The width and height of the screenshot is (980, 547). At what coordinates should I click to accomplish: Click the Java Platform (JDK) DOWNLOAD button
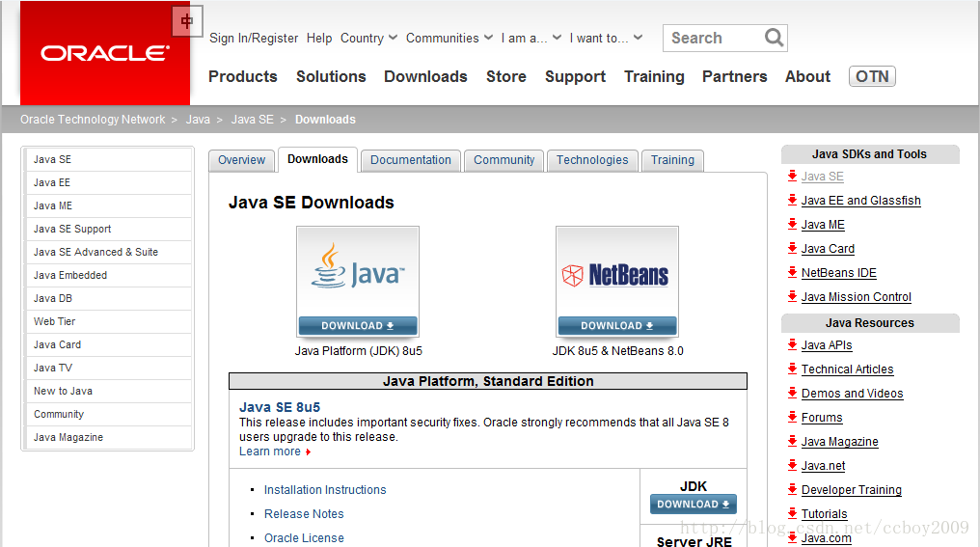358,326
